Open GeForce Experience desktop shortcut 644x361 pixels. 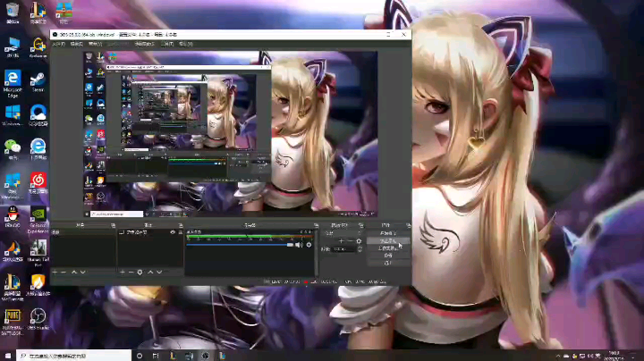38,221
